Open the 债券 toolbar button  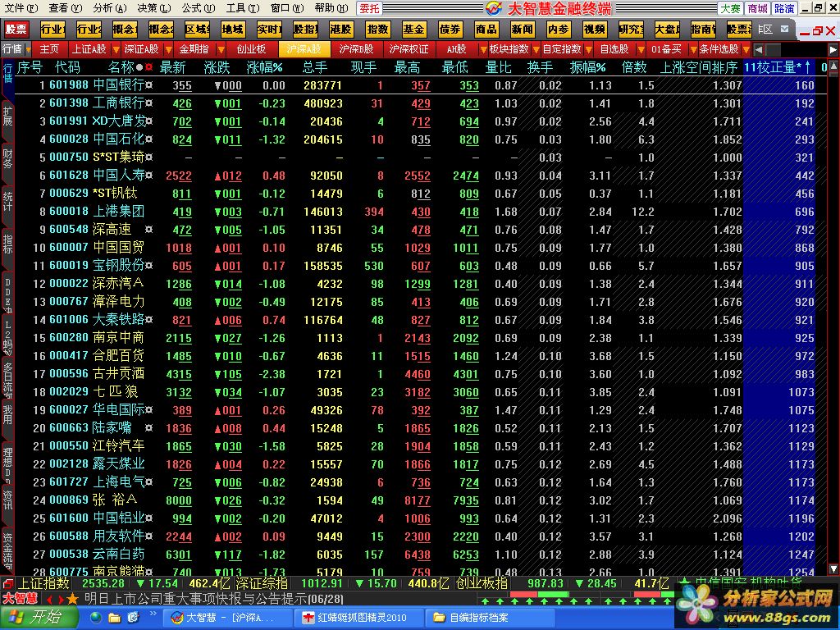point(450,30)
